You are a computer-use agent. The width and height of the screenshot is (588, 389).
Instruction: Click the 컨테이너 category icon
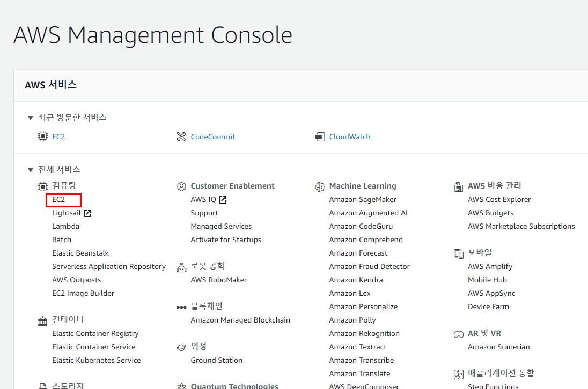point(43,320)
